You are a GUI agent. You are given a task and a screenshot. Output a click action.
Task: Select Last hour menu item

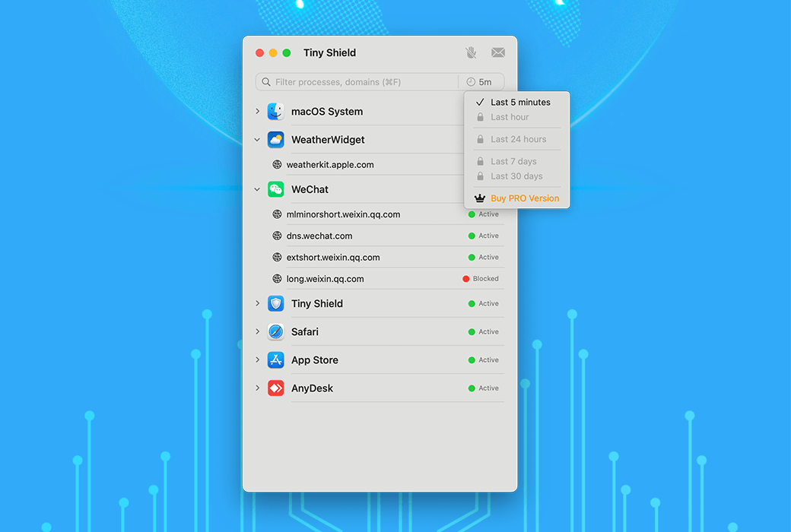point(516,117)
